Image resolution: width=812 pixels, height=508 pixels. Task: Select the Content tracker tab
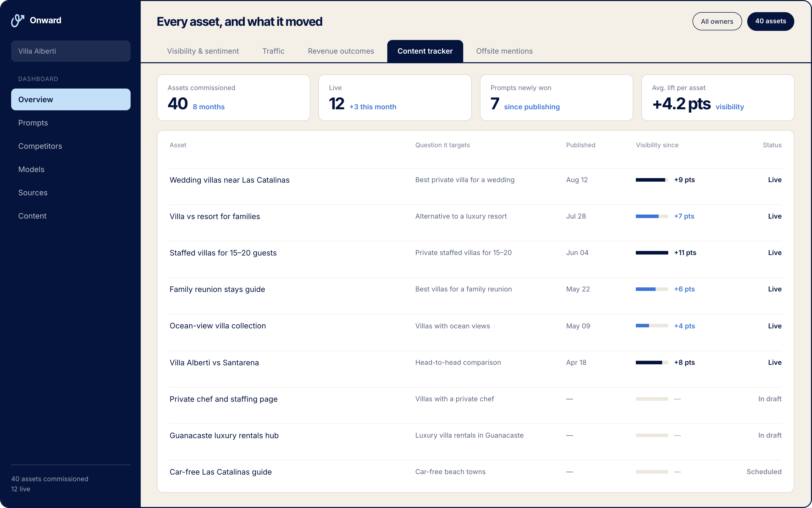point(425,51)
